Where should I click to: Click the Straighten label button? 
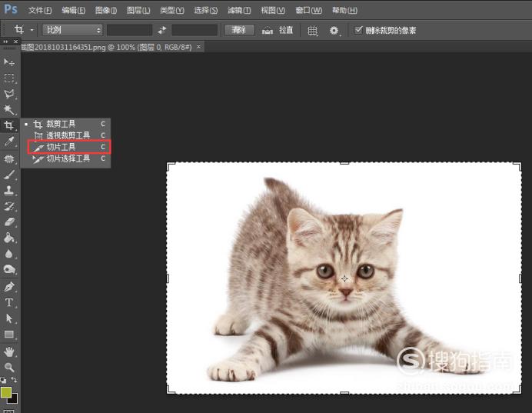286,30
